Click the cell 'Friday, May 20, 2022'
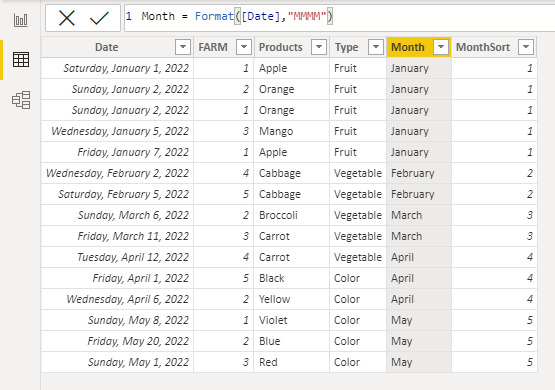This screenshot has width=555, height=390. (x=118, y=341)
